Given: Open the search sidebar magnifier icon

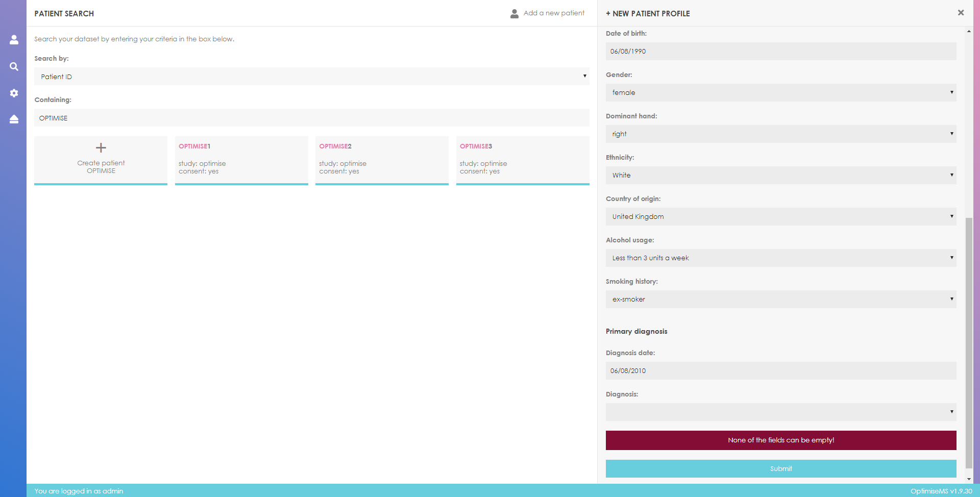Looking at the screenshot, I should 14,66.
